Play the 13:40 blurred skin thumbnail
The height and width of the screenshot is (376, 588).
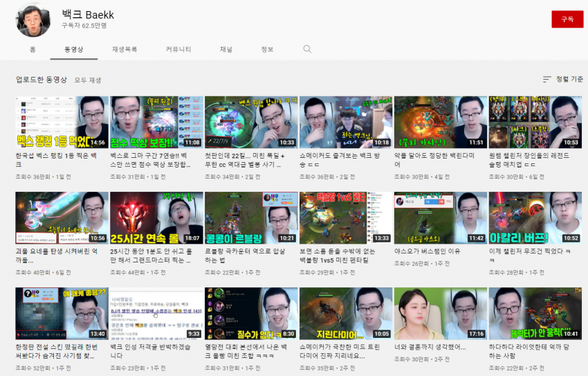62,313
